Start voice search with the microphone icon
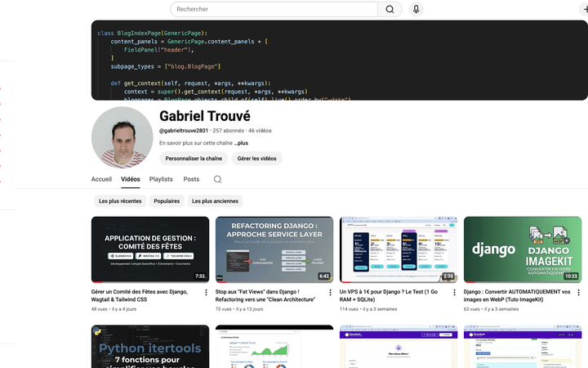 pos(416,9)
